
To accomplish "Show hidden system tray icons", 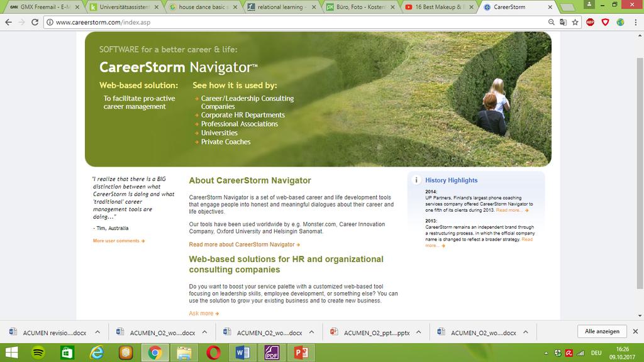I will pos(546,353).
